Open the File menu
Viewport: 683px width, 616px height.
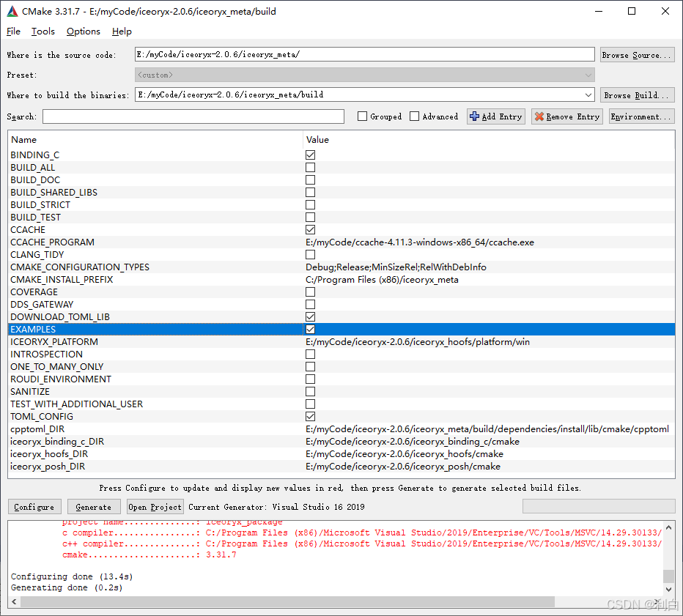pyautogui.click(x=13, y=31)
